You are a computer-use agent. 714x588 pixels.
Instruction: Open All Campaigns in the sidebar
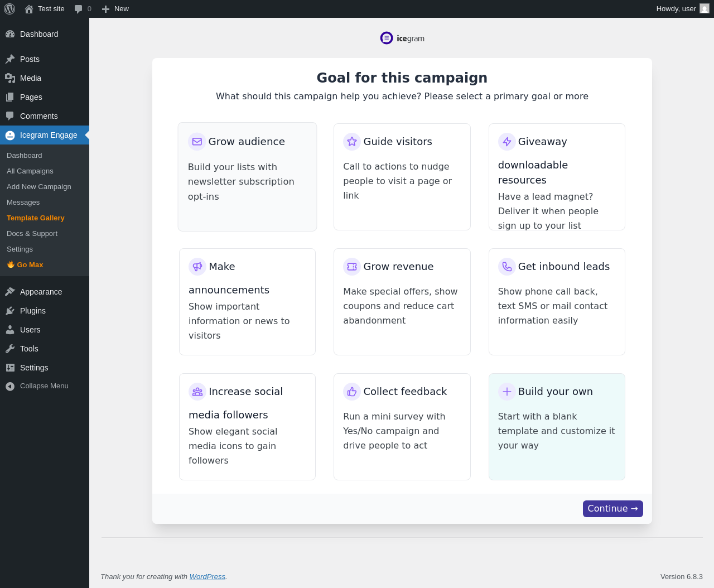point(30,171)
